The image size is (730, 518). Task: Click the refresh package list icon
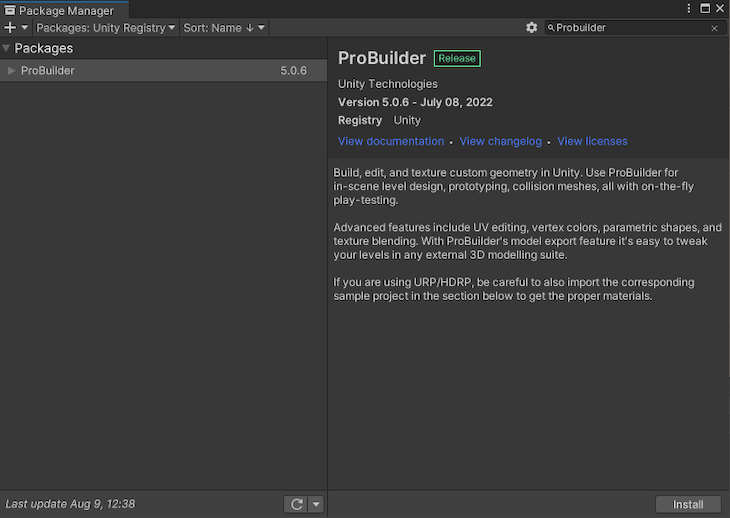(296, 504)
